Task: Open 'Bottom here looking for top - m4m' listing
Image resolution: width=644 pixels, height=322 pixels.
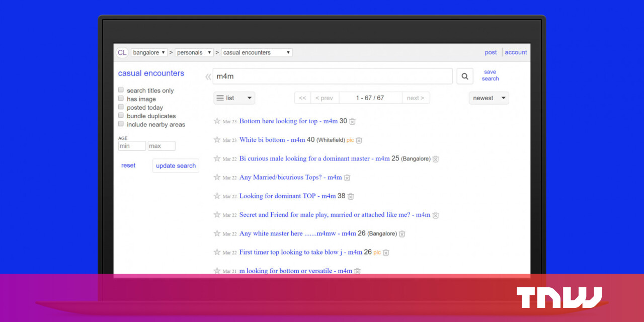Action: tap(288, 121)
